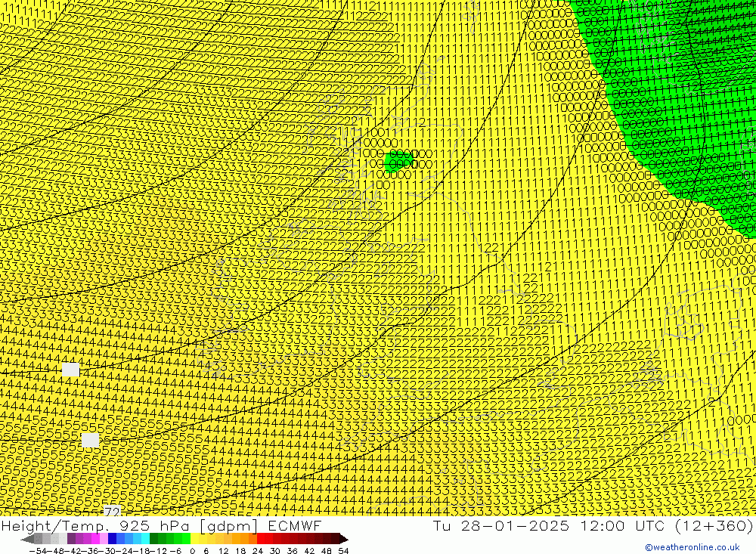This screenshot has width=756, height=554.
Task: Click the Tu 28-01-2025 date
Action: click(x=500, y=525)
